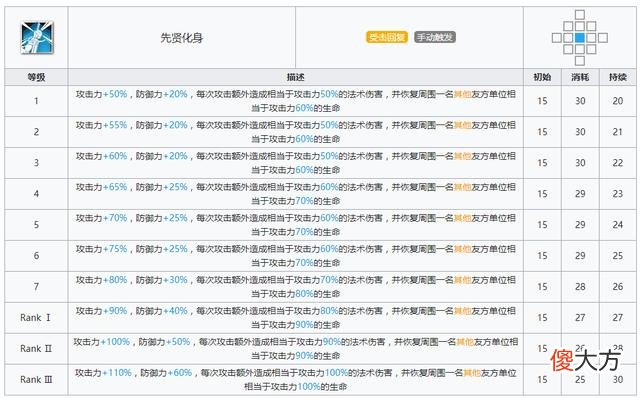Click the 持续 value 20 in level 1 row

point(618,101)
